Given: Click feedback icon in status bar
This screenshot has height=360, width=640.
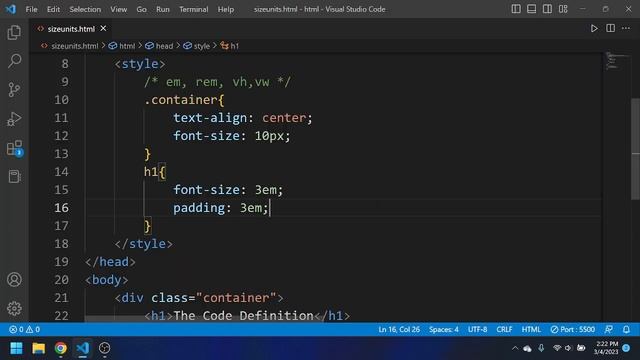Looking at the screenshot, I should pyautogui.click(x=609, y=329).
